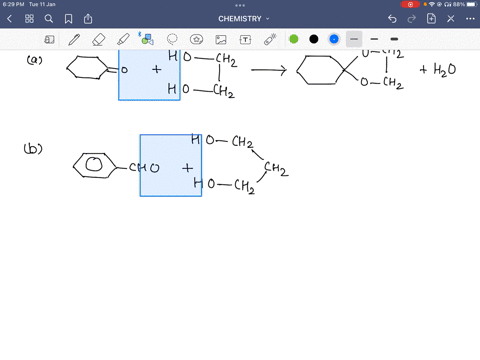This screenshot has height=360, width=480.
Task: Select the Lasso tool
Action: [x=172, y=39]
